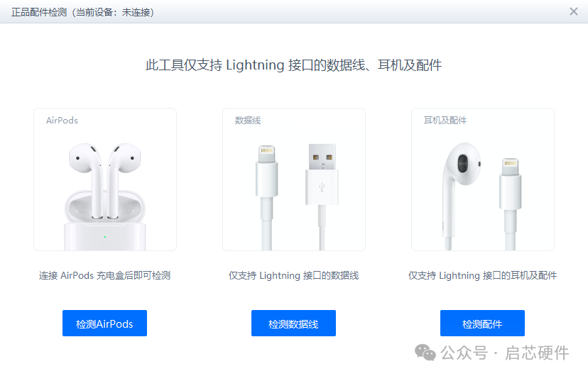This screenshot has width=588, height=376.
Task: Click the AirPods card title label
Action: click(x=62, y=121)
